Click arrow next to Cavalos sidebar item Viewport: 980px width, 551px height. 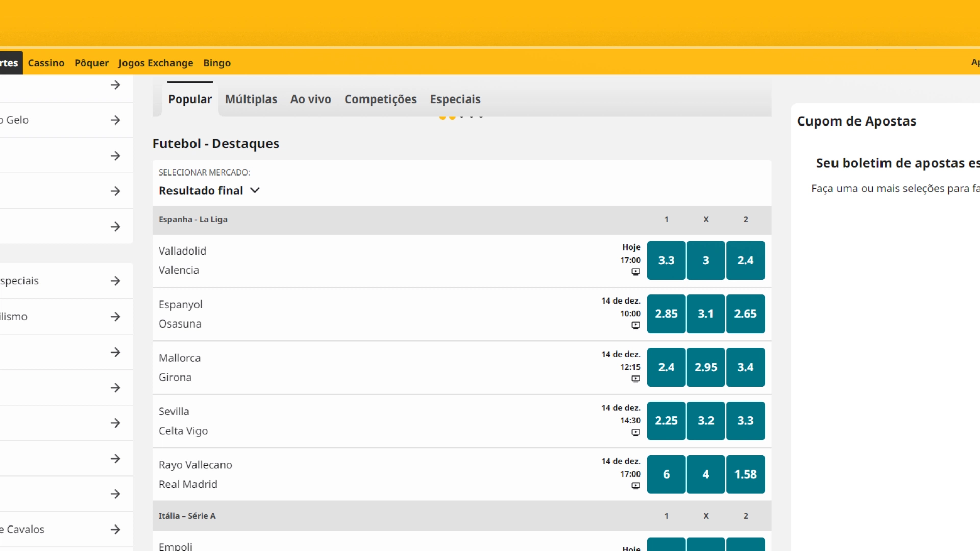[116, 530]
